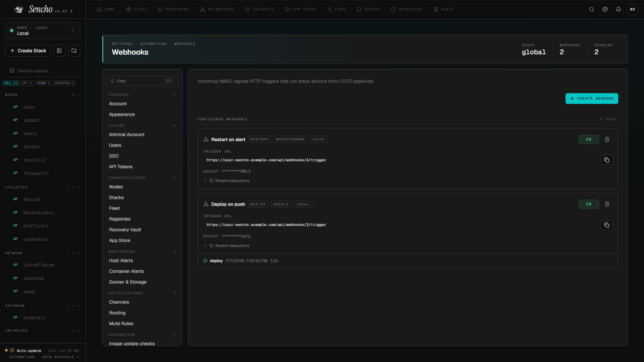Image resolution: width=644 pixels, height=362 pixels.
Task: Click the Create Webhook button
Action: pyautogui.click(x=592, y=99)
